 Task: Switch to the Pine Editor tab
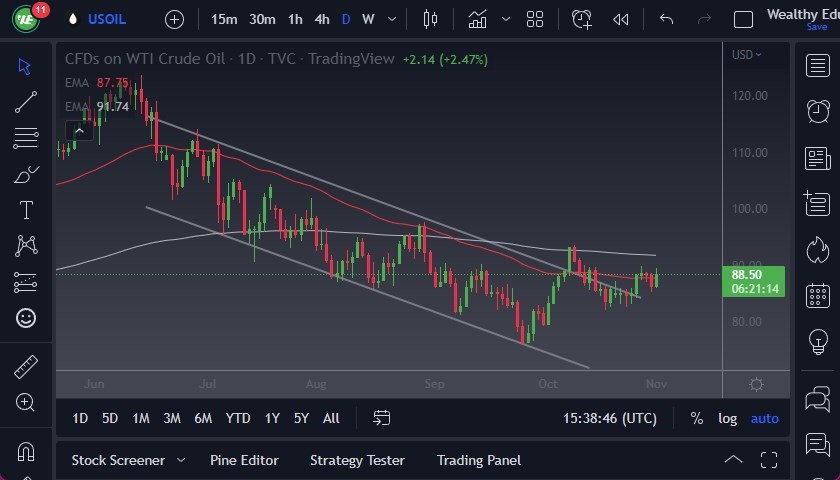244,460
